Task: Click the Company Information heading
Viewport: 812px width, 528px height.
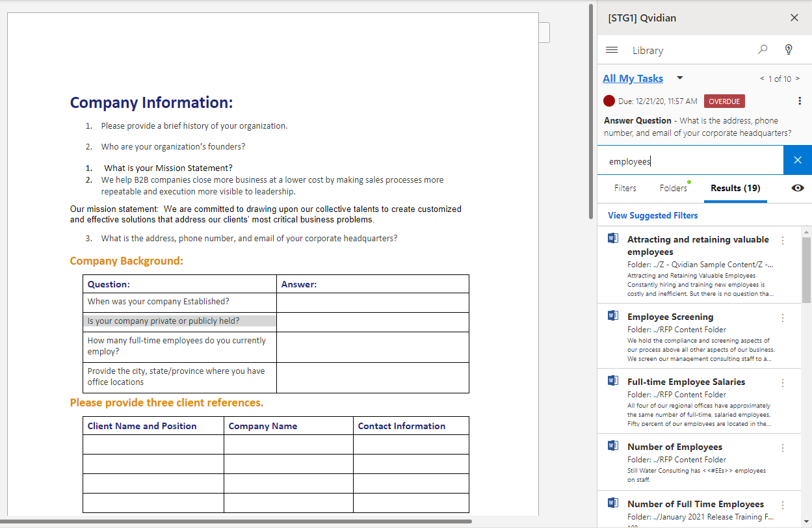Action: tap(151, 102)
